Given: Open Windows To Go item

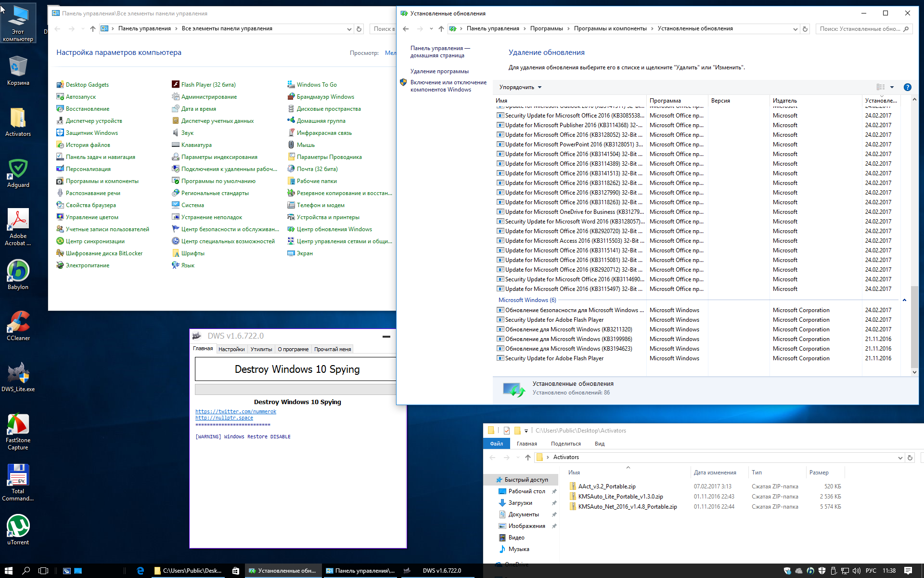Looking at the screenshot, I should (x=312, y=85).
